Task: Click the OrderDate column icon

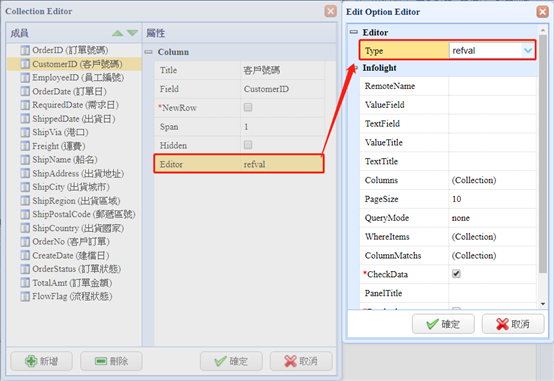Action: (x=25, y=92)
